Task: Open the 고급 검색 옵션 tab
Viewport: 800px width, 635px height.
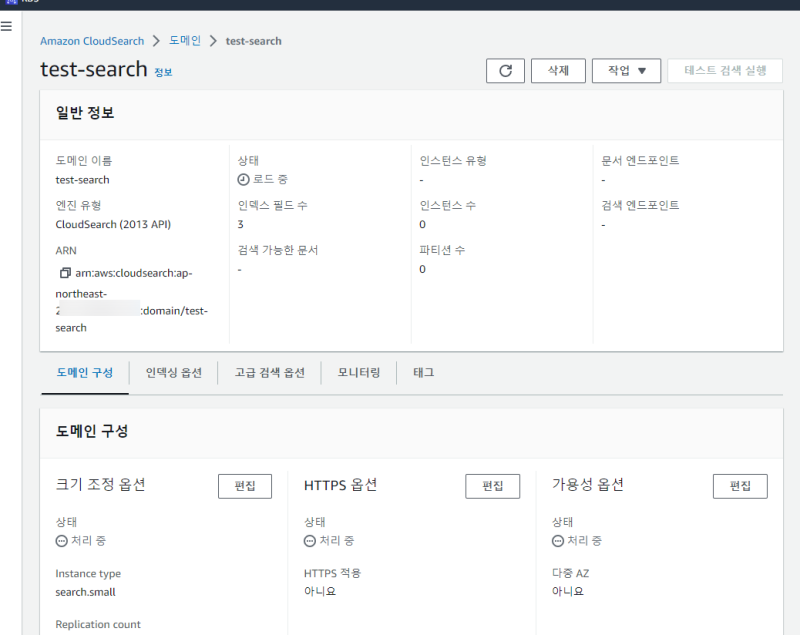Action: point(269,373)
